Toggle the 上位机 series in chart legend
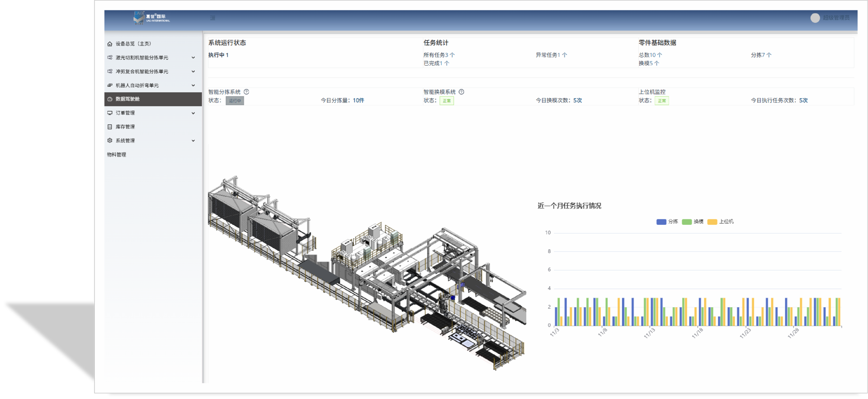Viewport: 868px width, 399px height. [721, 222]
